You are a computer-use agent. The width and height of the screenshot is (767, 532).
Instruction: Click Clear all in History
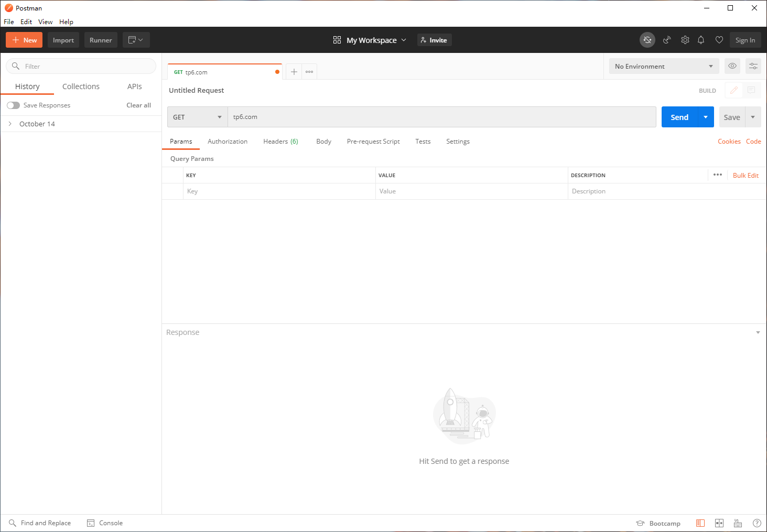[138, 105]
